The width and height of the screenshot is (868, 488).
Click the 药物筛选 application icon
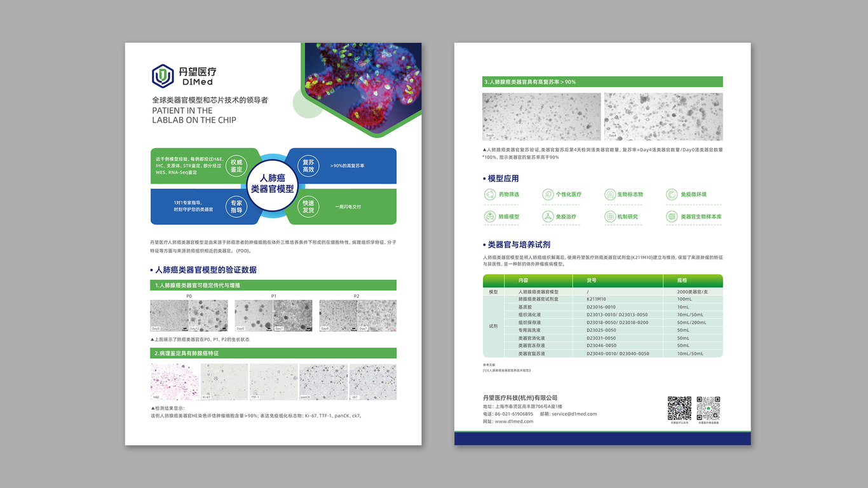490,194
